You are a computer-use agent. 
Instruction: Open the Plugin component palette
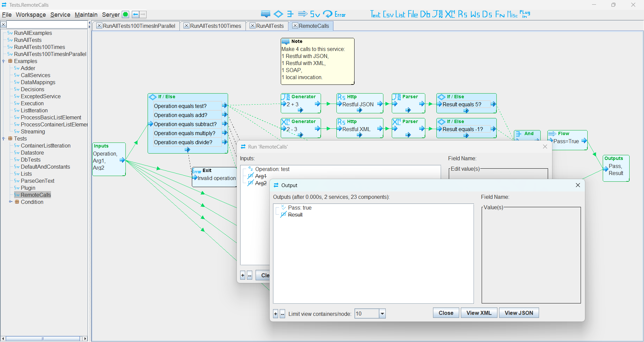(x=525, y=14)
